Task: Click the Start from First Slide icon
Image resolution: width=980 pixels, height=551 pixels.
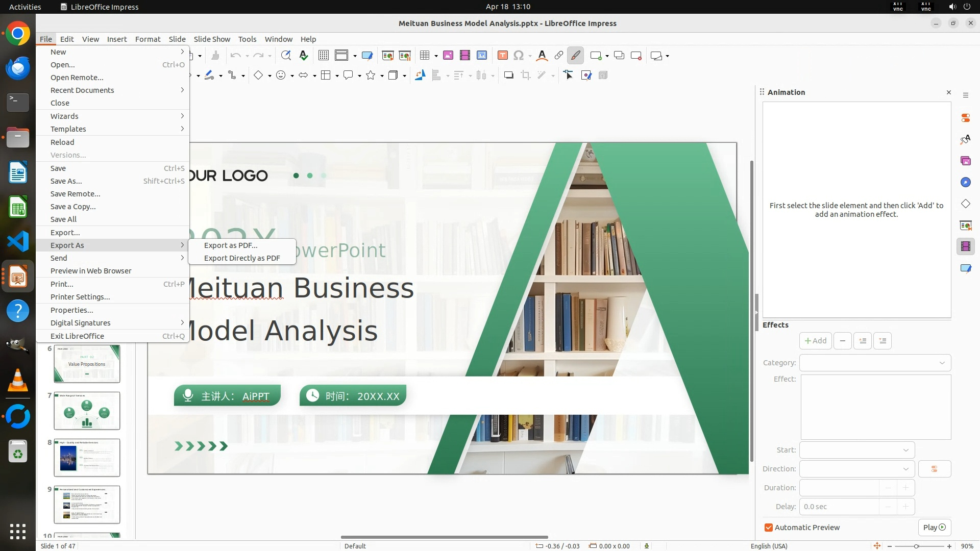Action: point(388,56)
